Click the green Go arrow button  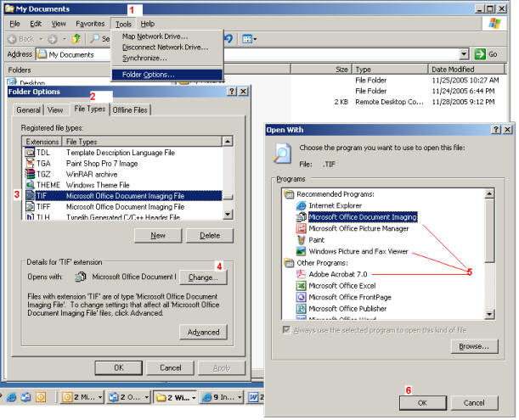[x=480, y=54]
